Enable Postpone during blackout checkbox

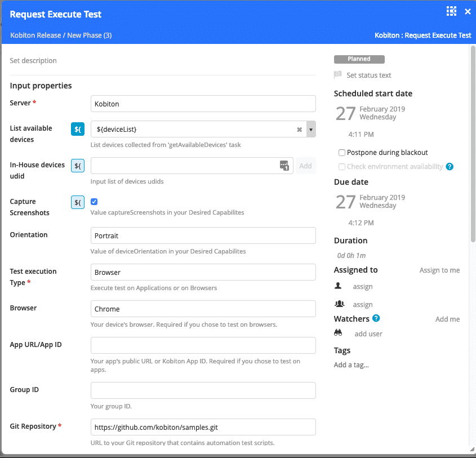coord(342,153)
